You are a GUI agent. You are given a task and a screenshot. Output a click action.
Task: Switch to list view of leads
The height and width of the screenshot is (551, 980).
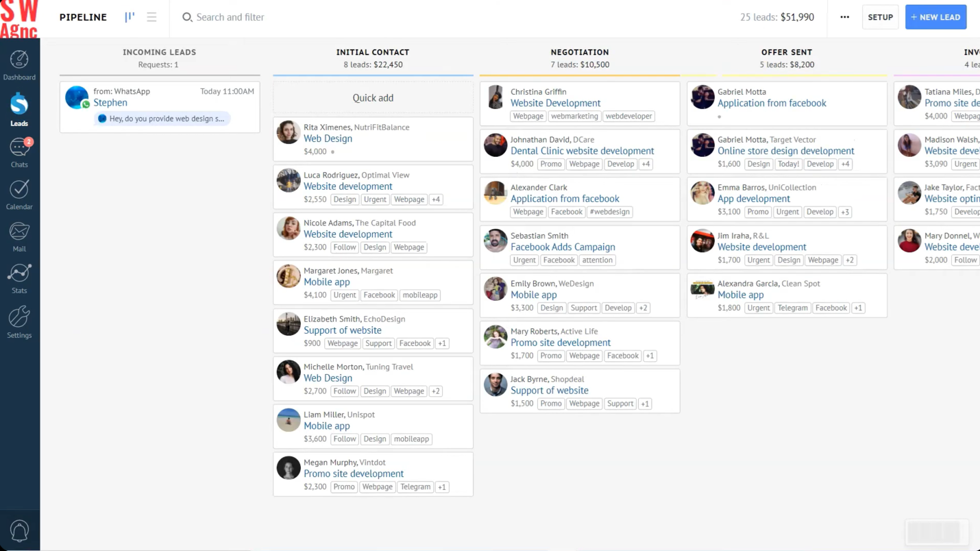pyautogui.click(x=151, y=17)
